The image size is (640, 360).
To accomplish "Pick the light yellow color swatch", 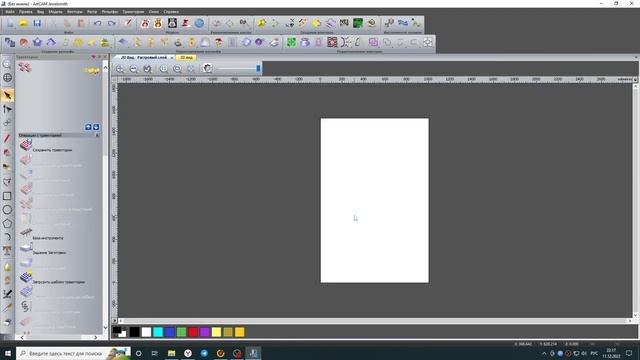I will click(216, 332).
